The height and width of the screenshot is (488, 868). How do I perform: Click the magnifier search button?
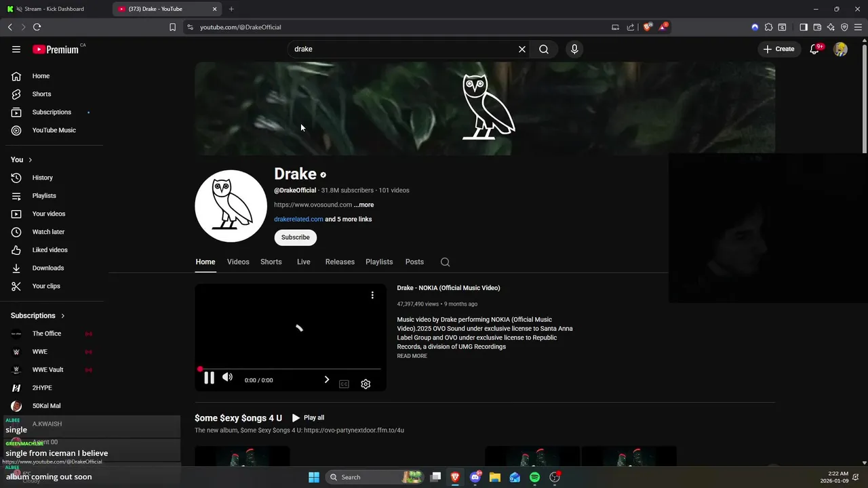click(x=544, y=49)
